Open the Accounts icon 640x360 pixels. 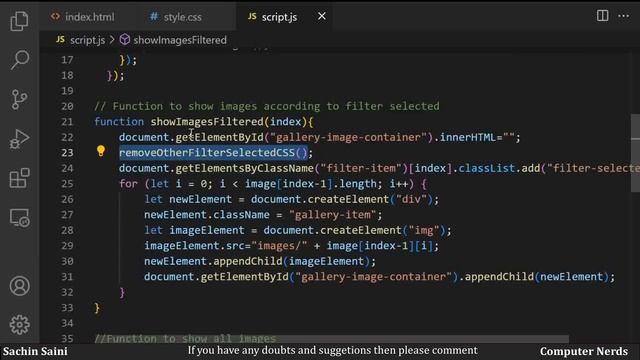[19, 286]
